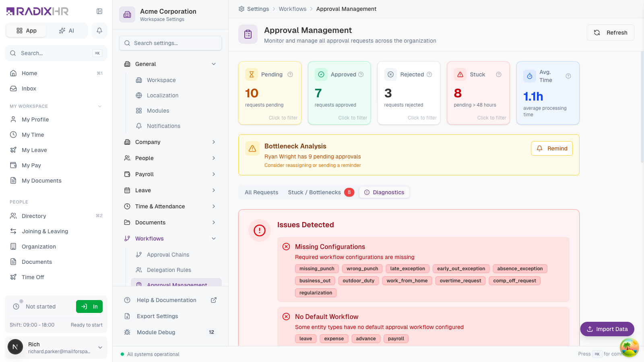Click the help icon on Pending card

[290, 74]
